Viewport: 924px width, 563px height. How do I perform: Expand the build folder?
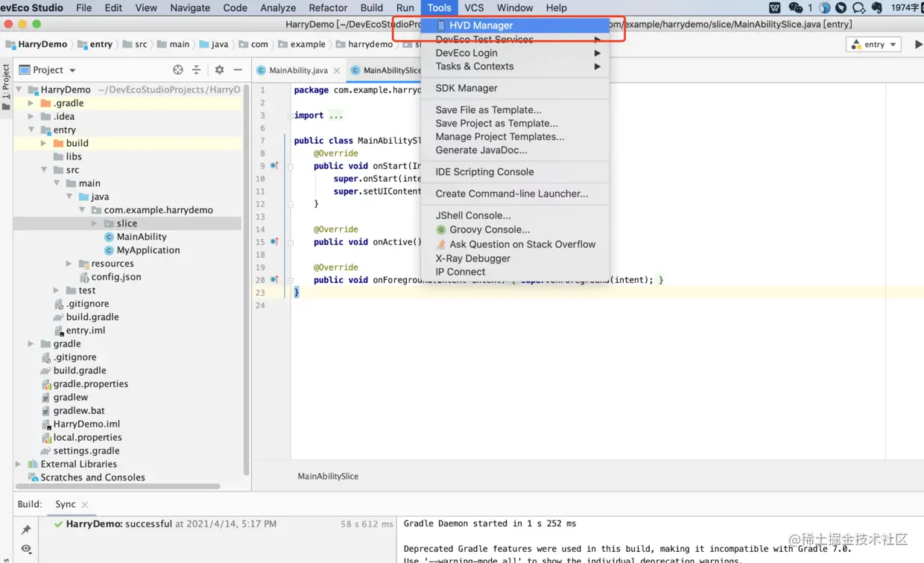pyautogui.click(x=43, y=143)
